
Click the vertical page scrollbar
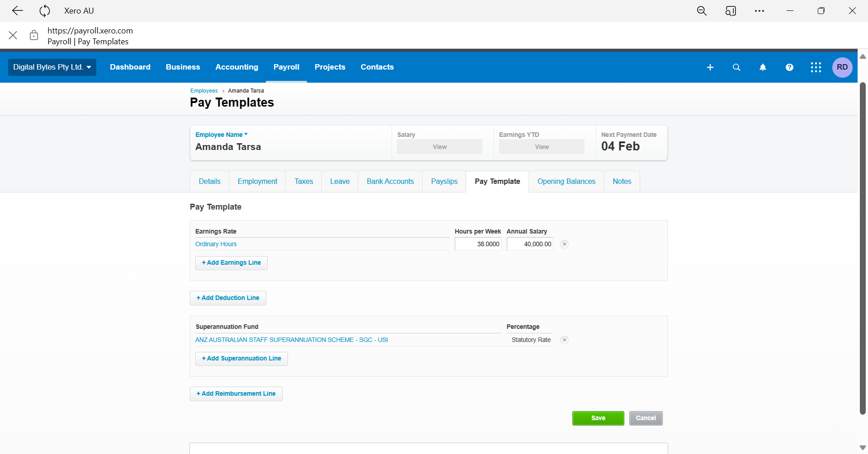863,248
